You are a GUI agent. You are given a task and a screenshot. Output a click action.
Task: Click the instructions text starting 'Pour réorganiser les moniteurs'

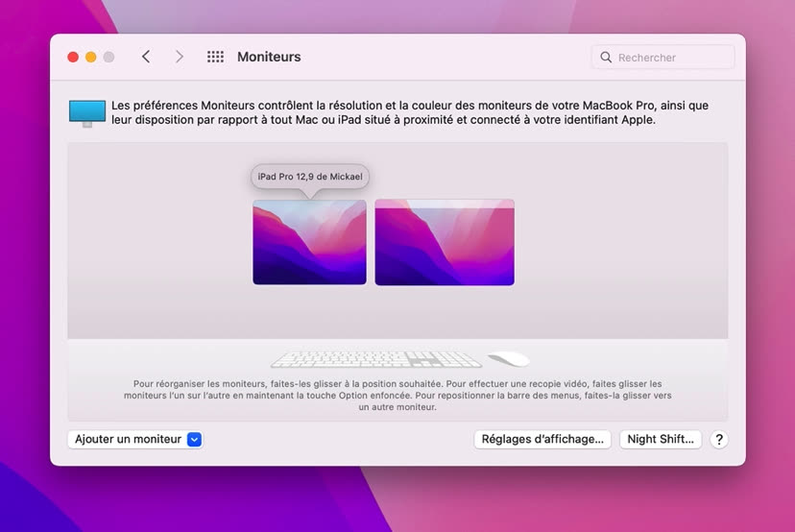pos(397,395)
